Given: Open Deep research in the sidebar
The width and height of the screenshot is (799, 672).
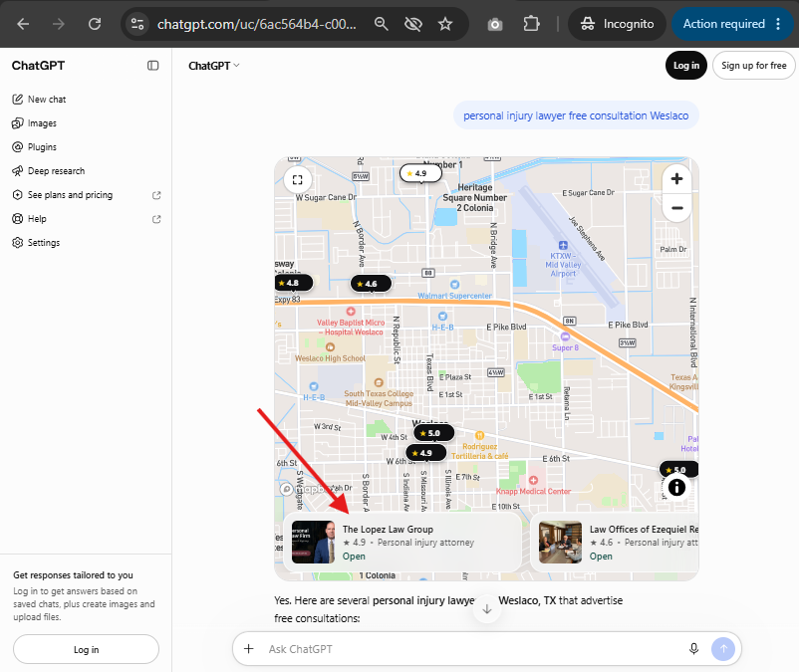Looking at the screenshot, I should (x=49, y=171).
